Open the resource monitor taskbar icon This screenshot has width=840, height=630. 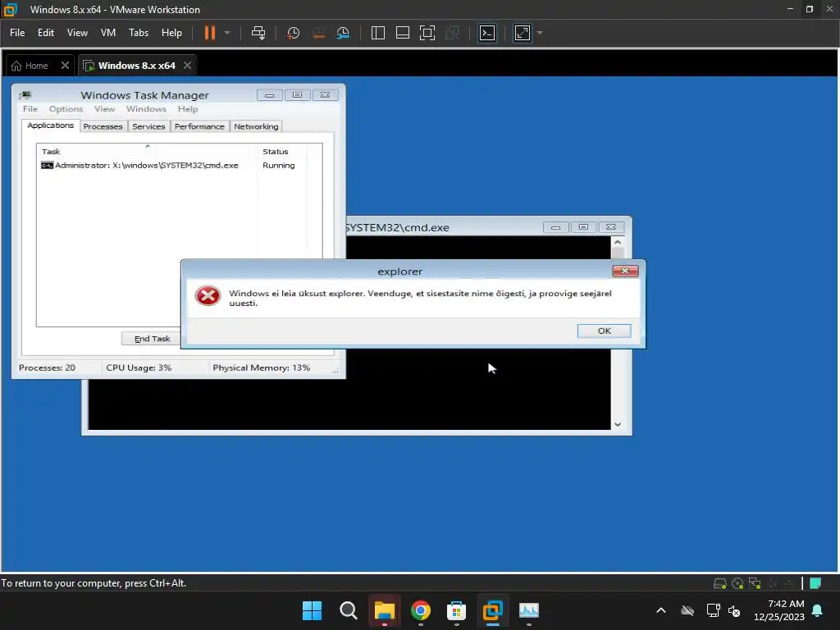point(529,610)
